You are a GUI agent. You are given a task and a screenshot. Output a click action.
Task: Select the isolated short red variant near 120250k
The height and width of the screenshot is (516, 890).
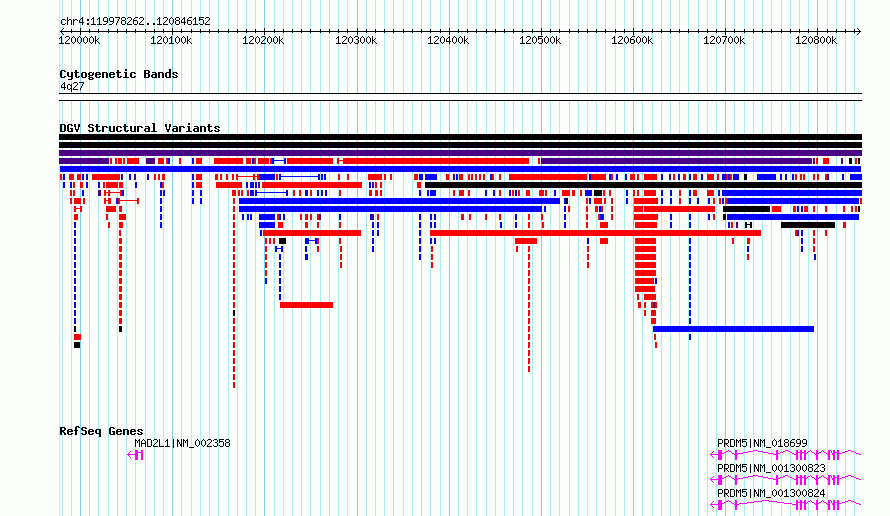click(307, 305)
